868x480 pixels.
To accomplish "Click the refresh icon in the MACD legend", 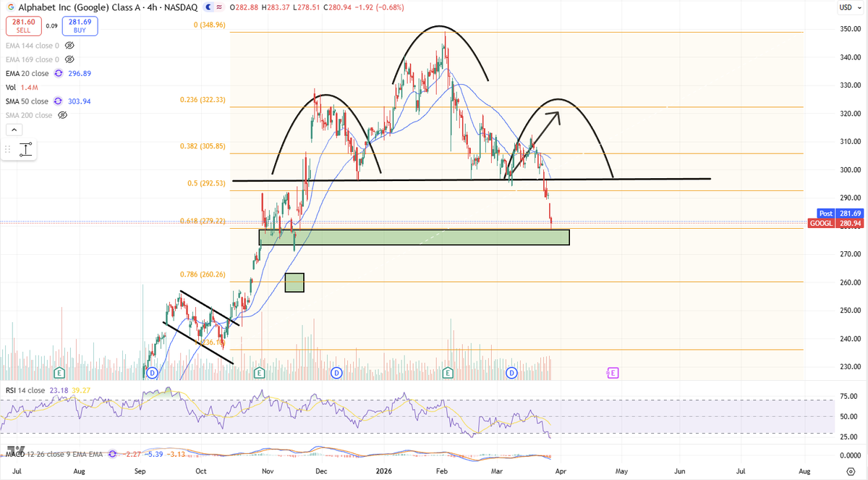I will tap(112, 455).
